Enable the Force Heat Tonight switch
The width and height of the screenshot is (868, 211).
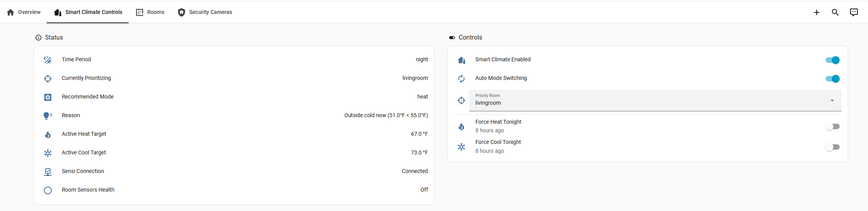tap(832, 127)
